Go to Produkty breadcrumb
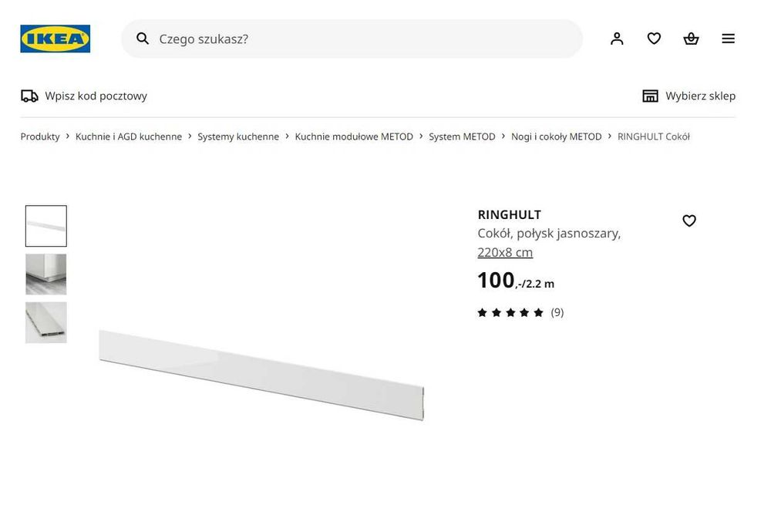 (40, 136)
